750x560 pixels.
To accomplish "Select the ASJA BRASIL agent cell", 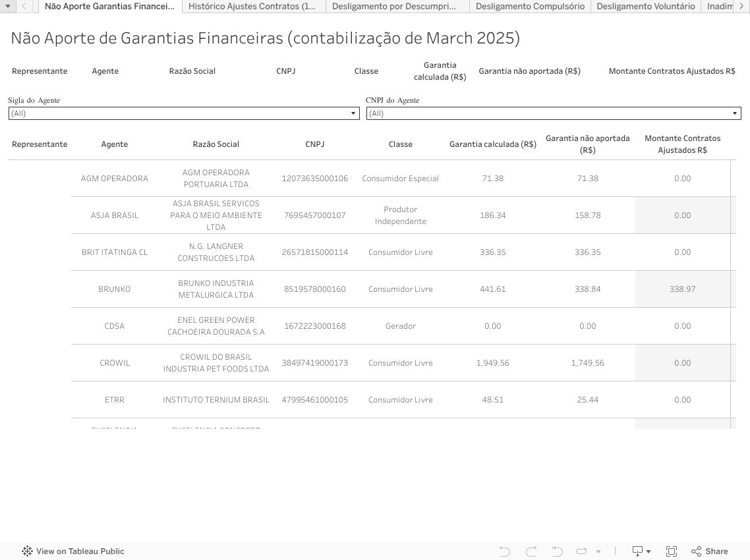I will click(x=114, y=215).
